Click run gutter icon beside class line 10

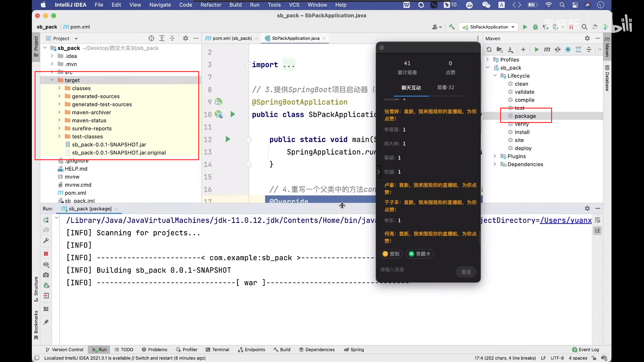point(233,114)
